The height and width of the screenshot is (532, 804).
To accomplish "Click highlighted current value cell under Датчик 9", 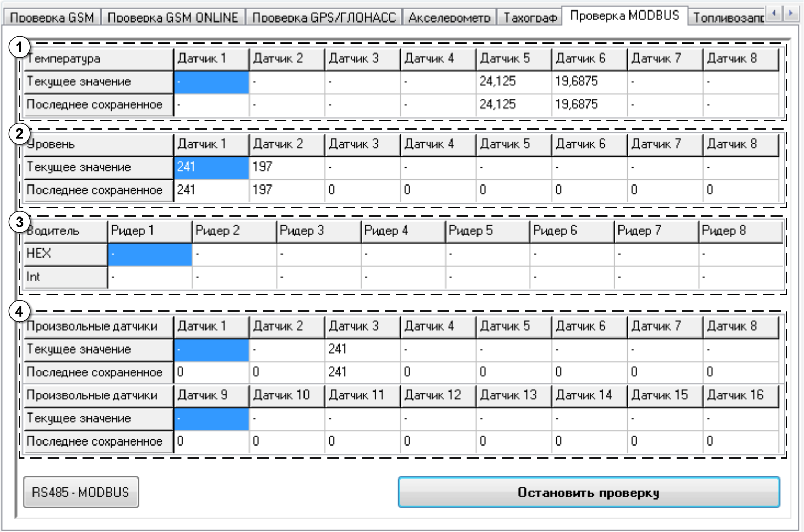I will 211,418.
